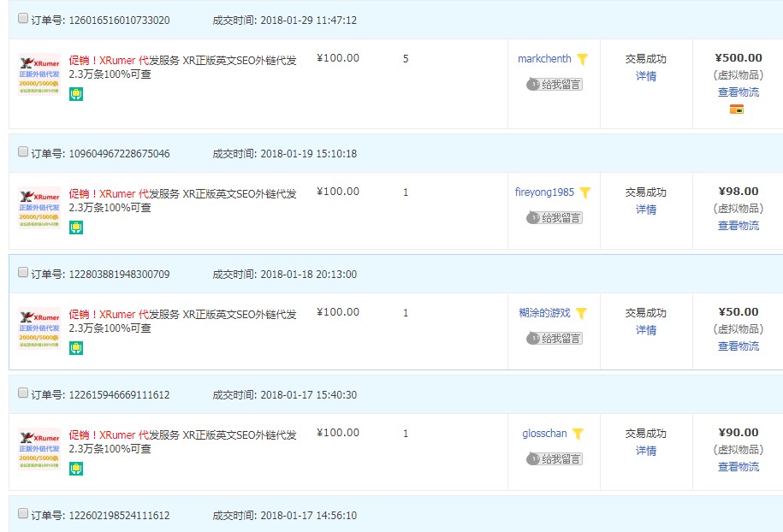Click order time 2018-01-18 20:13:00
Image resolution: width=783 pixels, height=532 pixels.
pos(309,275)
